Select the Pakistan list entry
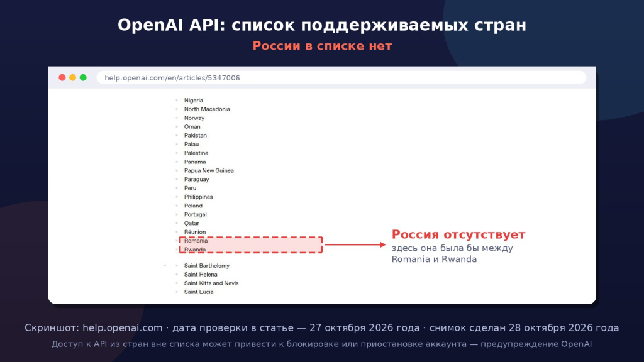 point(196,136)
